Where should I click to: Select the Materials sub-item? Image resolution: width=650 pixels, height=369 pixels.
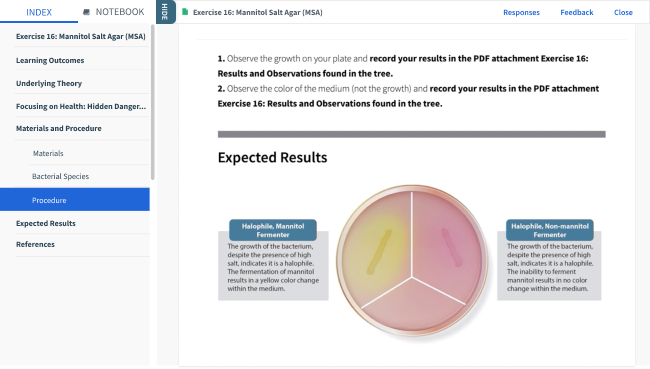[x=48, y=153]
